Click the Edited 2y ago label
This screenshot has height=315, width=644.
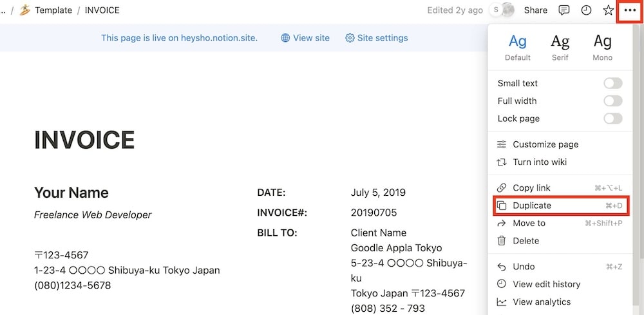coord(455,10)
